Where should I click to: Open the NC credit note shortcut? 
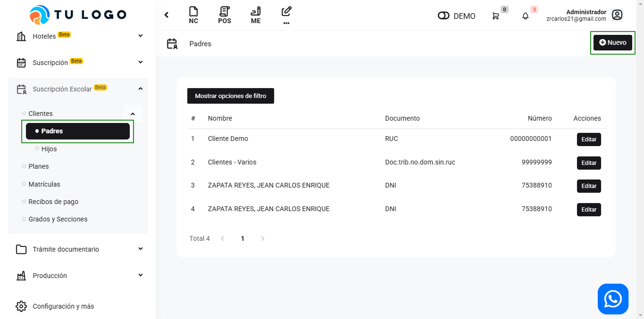(193, 15)
